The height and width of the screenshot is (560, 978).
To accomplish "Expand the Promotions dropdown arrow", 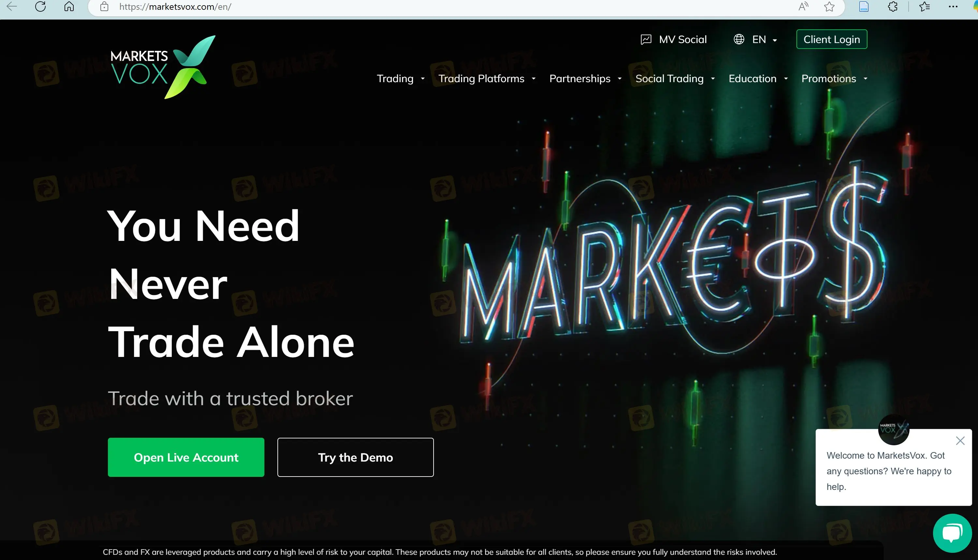I will 865,79.
